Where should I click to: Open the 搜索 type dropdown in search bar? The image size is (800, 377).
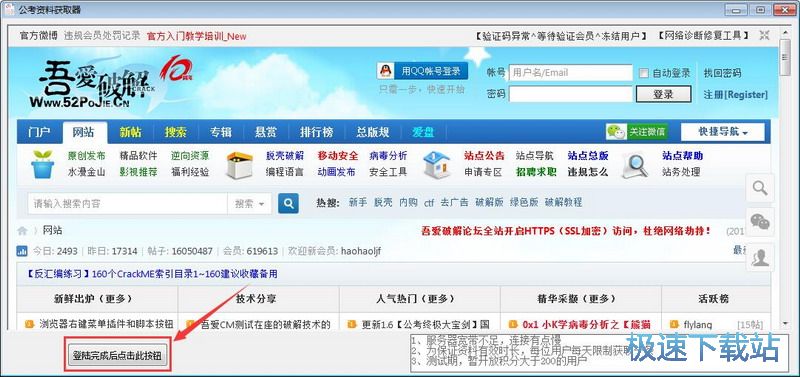point(249,204)
